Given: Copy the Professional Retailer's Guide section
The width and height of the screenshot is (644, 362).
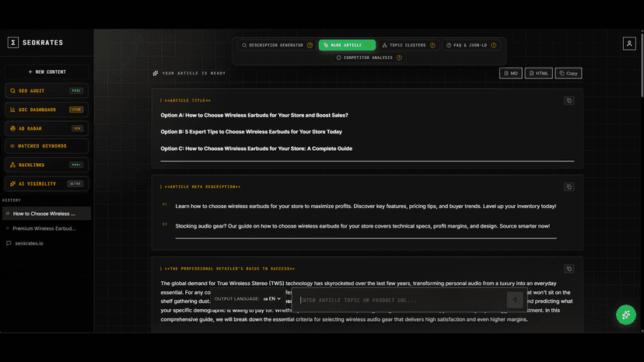Looking at the screenshot, I should pyautogui.click(x=569, y=269).
